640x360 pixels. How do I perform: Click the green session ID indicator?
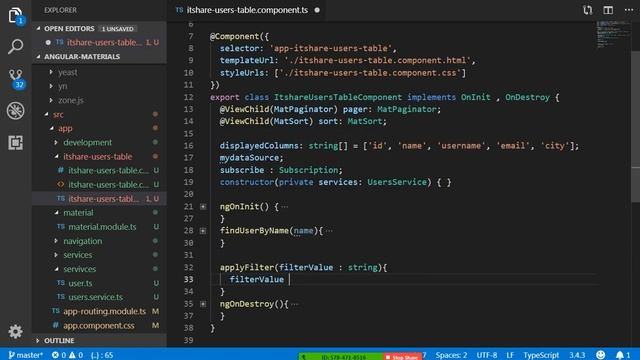point(340,357)
